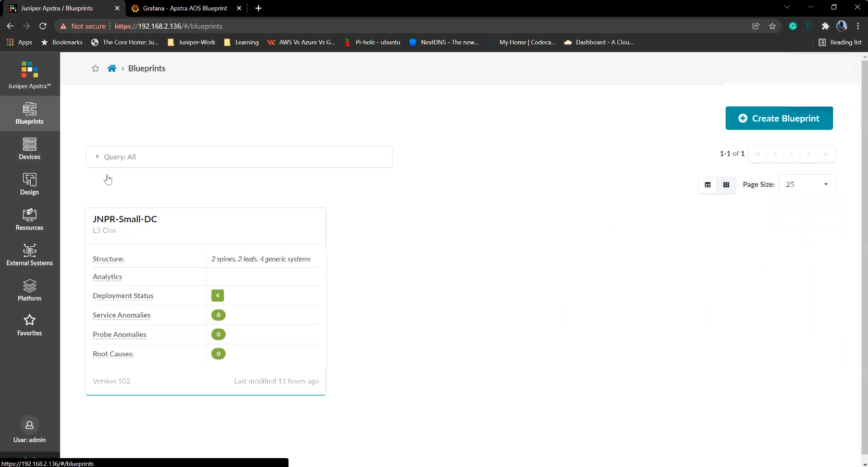
Task: Select page 1 in pagination
Action: pos(791,154)
